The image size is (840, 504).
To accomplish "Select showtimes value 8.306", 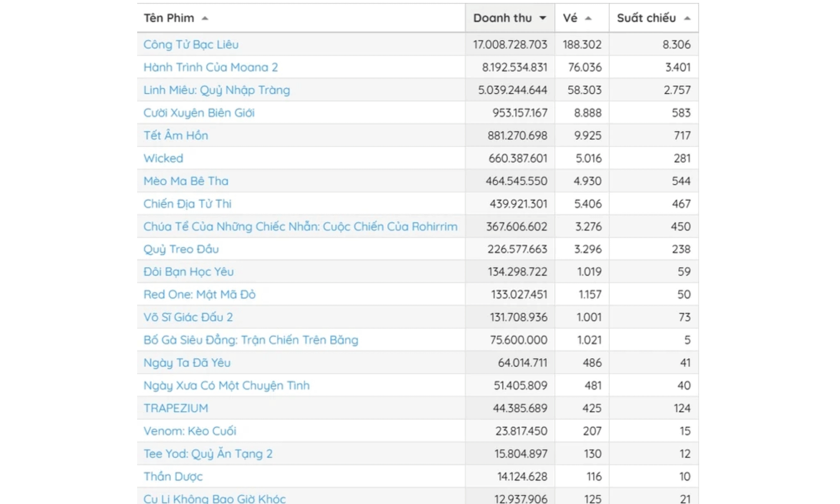I will point(677,45).
